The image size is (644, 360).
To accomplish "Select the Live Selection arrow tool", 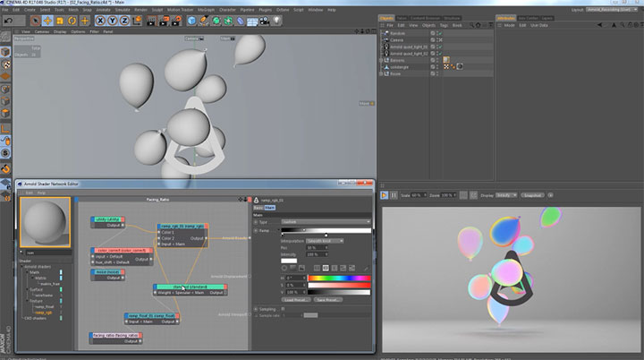I will tap(36, 21).
